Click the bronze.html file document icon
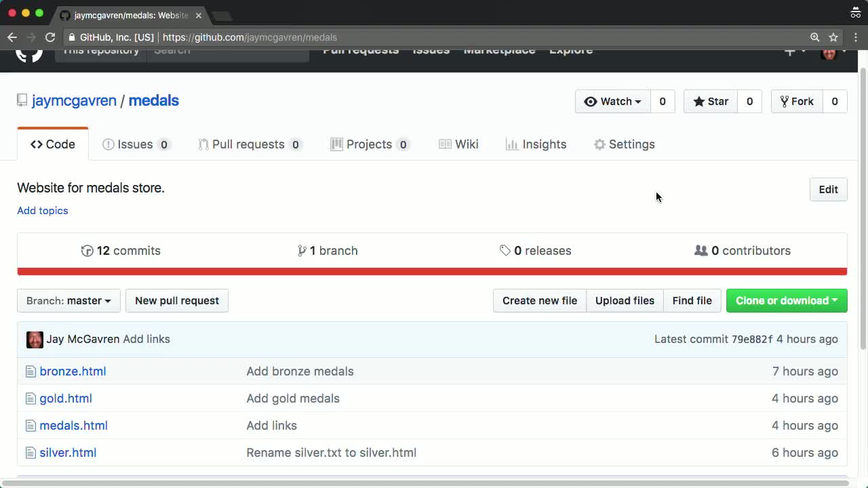This screenshot has width=868, height=488. click(x=31, y=371)
